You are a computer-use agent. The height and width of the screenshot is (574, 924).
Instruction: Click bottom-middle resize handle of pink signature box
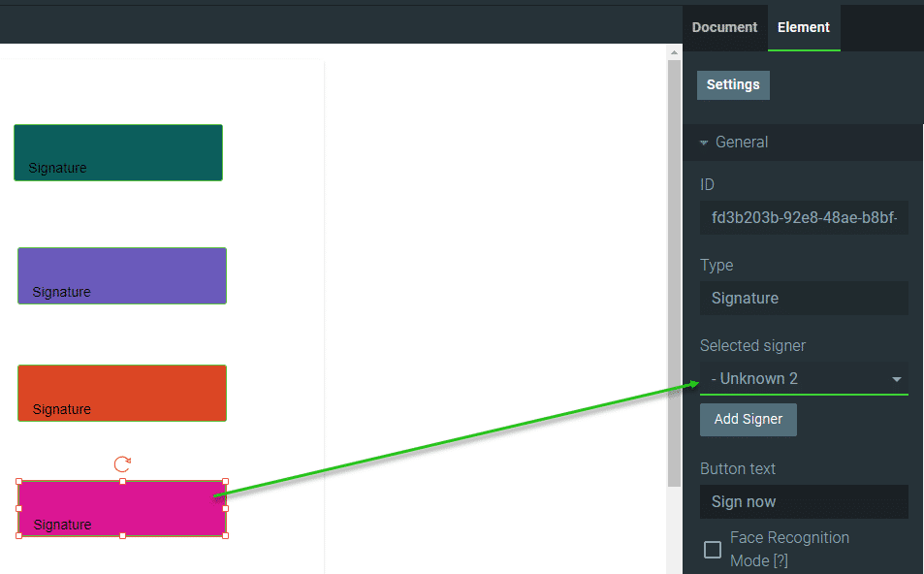(x=122, y=535)
